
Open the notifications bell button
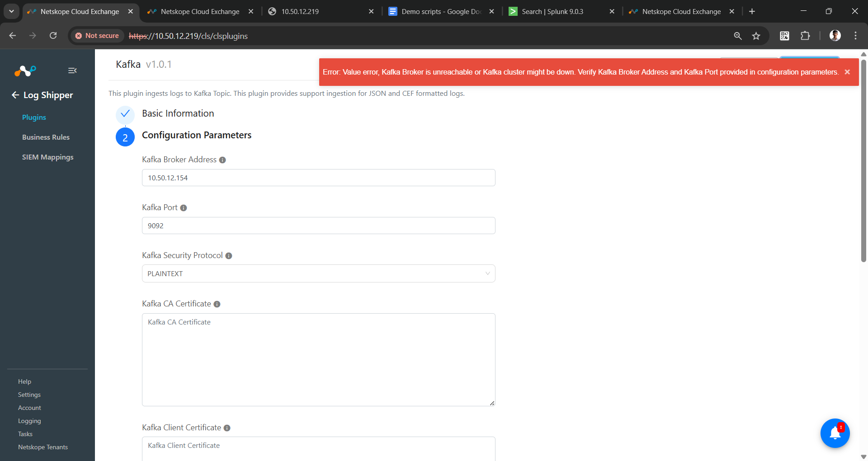click(x=835, y=433)
